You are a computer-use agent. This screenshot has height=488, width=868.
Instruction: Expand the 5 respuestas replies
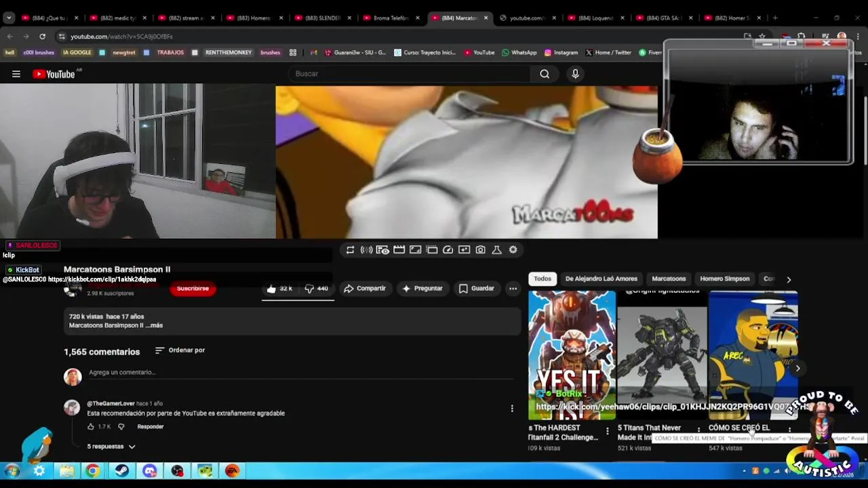pyautogui.click(x=111, y=447)
